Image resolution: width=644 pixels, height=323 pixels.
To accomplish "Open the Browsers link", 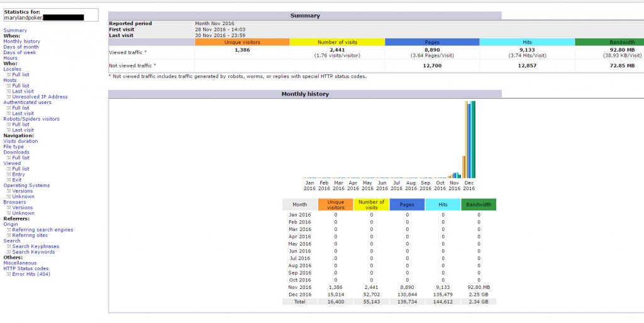I will pos(14,202).
